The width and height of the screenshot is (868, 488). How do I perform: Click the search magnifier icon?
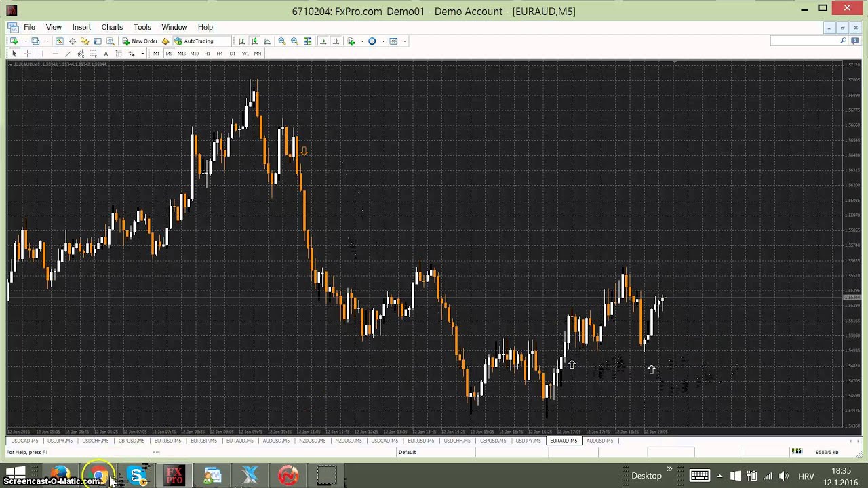coord(844,41)
